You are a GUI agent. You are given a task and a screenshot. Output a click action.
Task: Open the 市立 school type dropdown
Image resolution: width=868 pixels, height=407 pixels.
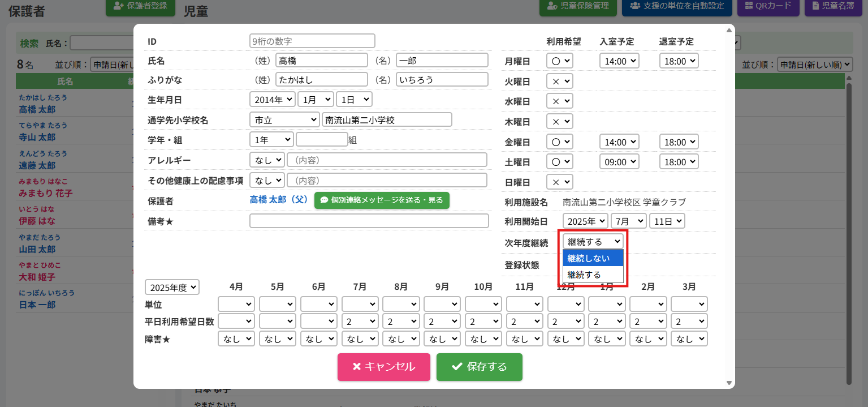284,119
